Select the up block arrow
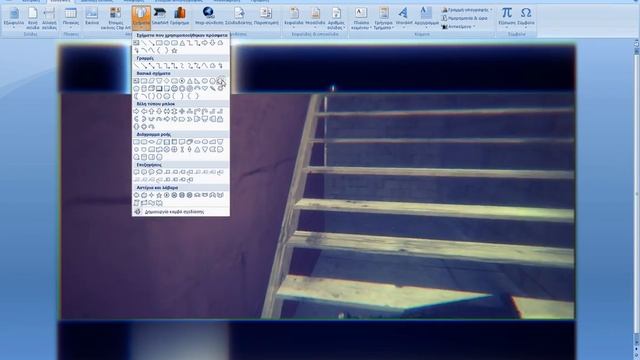The width and height of the screenshot is (640, 360). pyautogui.click(x=151, y=111)
